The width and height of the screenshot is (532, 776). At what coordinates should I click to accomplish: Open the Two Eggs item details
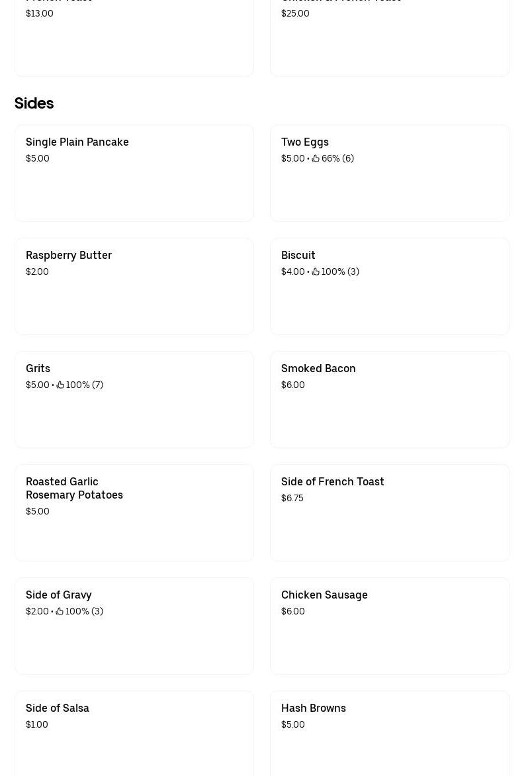click(390, 173)
